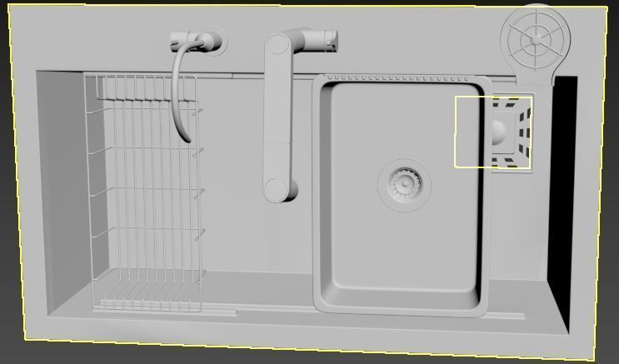Select the sink drain strainer in the basin
619x364 pixels.
(405, 183)
